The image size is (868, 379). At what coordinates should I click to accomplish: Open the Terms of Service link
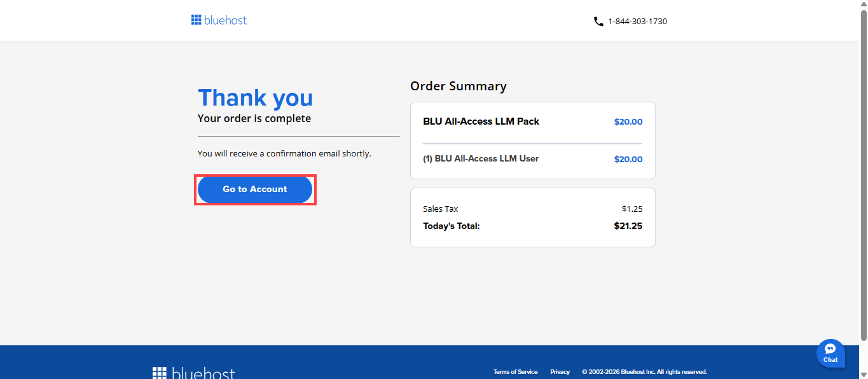[515, 372]
